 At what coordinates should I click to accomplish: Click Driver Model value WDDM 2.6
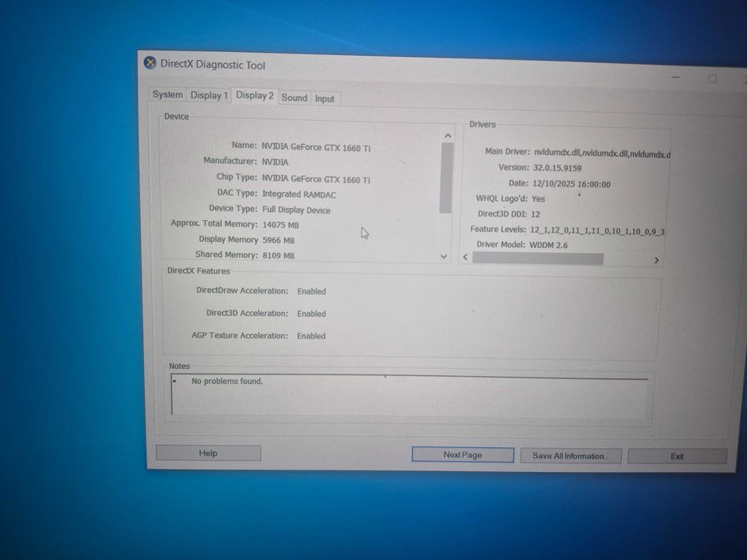click(x=548, y=246)
